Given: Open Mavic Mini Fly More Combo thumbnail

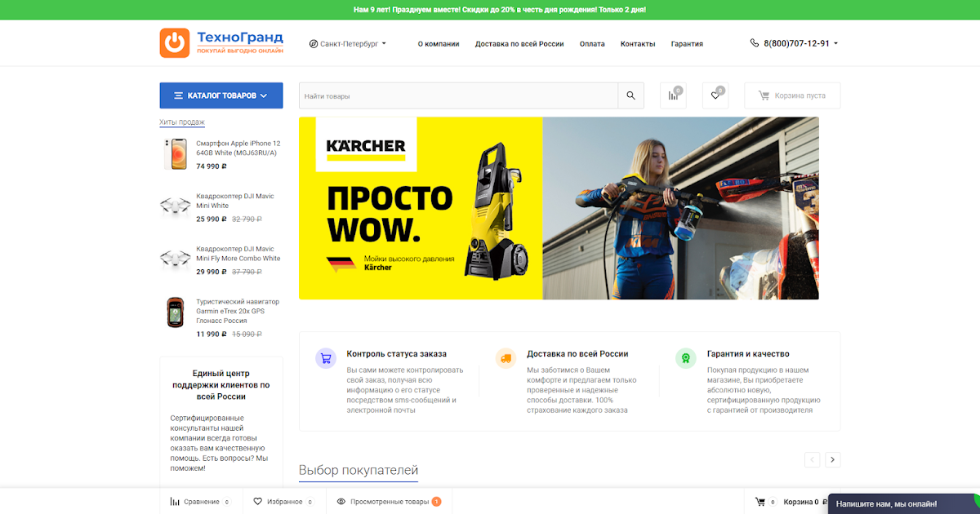Looking at the screenshot, I should point(175,259).
